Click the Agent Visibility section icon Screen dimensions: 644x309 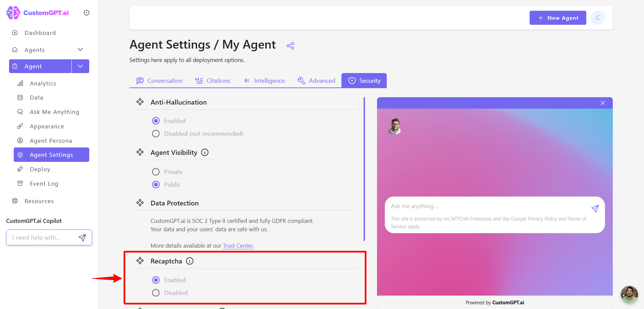[140, 152]
